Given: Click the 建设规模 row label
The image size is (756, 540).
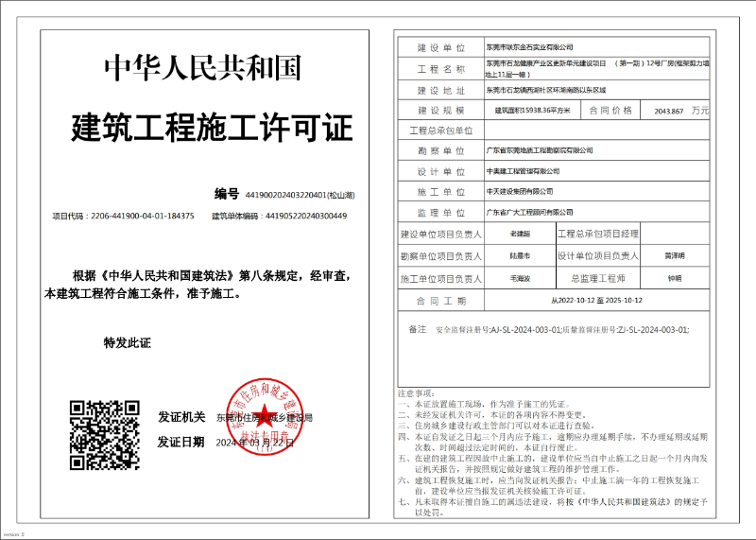Looking at the screenshot, I should tap(441, 111).
